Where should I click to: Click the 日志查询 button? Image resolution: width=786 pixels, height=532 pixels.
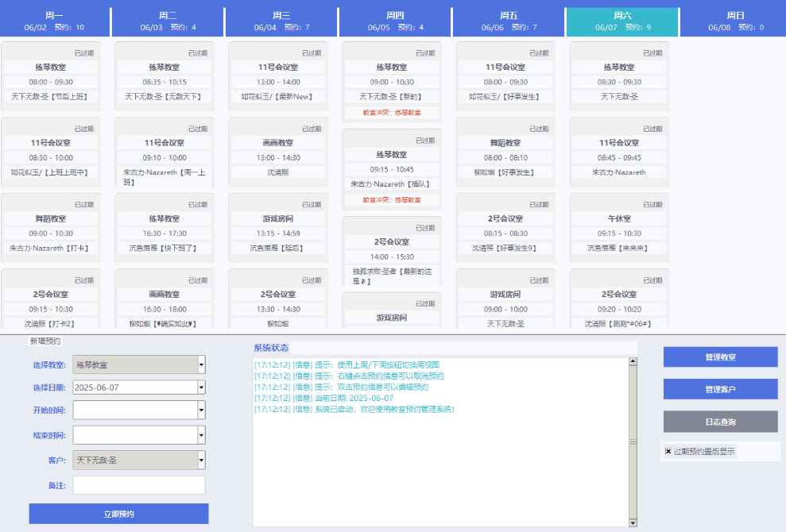pyautogui.click(x=720, y=421)
